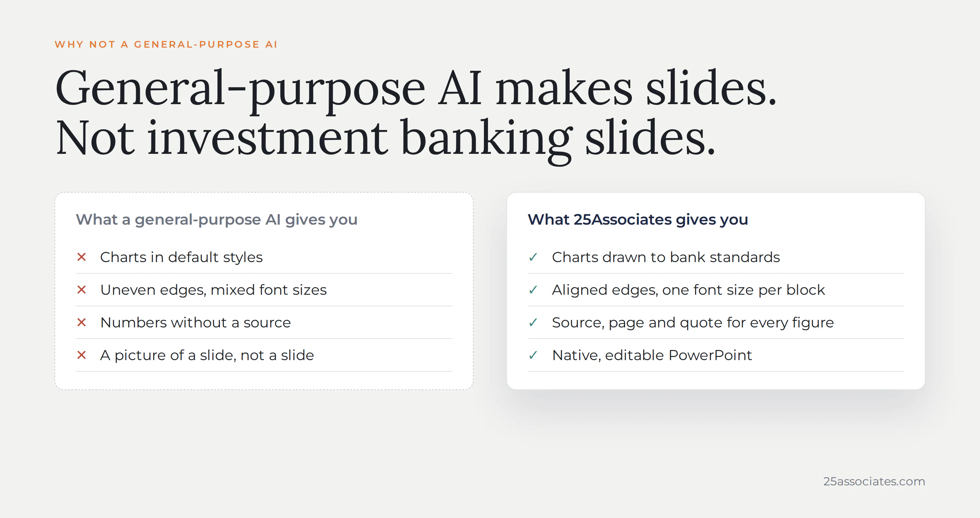Click the red X beside A picture of a slide
This screenshot has width=980, height=518.
(x=81, y=355)
